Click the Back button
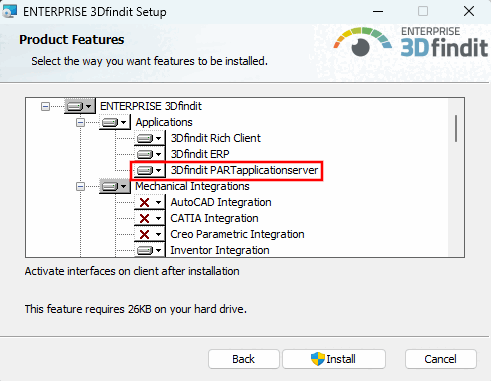The height and width of the screenshot is (381, 491). click(x=244, y=359)
